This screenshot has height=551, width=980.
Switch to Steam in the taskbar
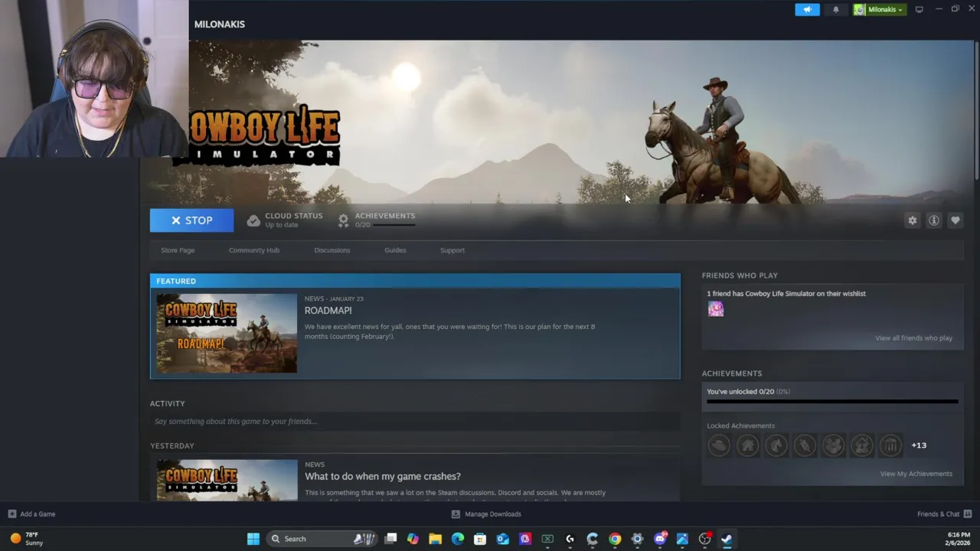coord(727,539)
